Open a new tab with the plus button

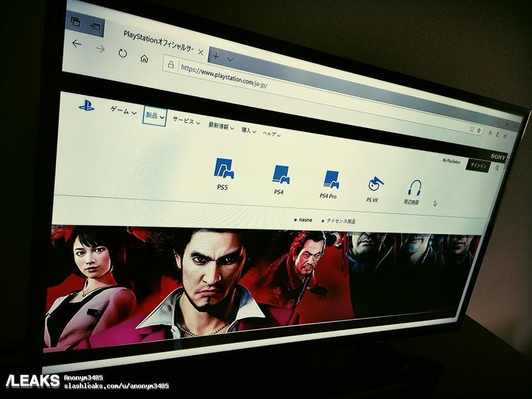[216, 57]
